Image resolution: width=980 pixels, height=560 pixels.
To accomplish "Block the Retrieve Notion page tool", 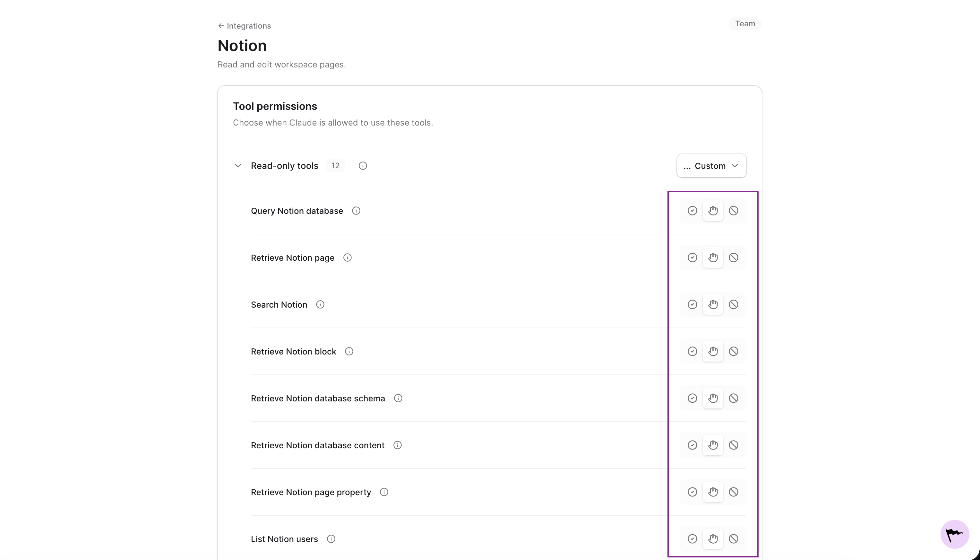I will click(x=734, y=258).
